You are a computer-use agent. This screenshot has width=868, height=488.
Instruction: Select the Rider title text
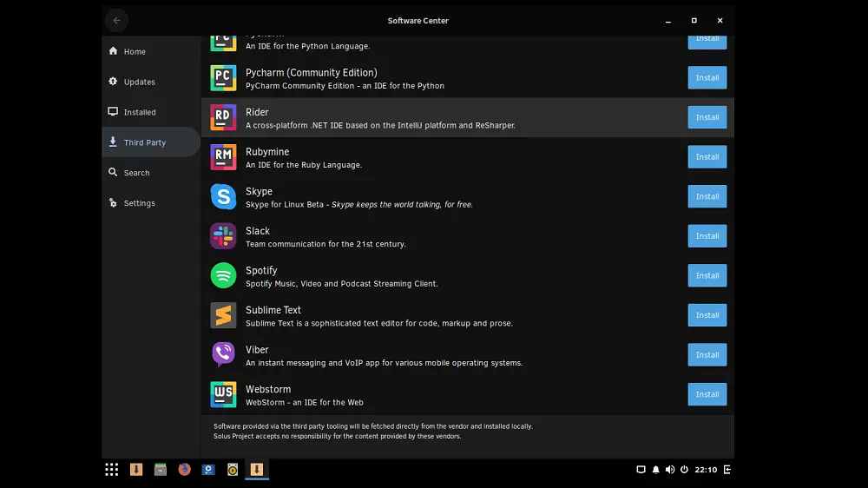pyautogui.click(x=257, y=112)
